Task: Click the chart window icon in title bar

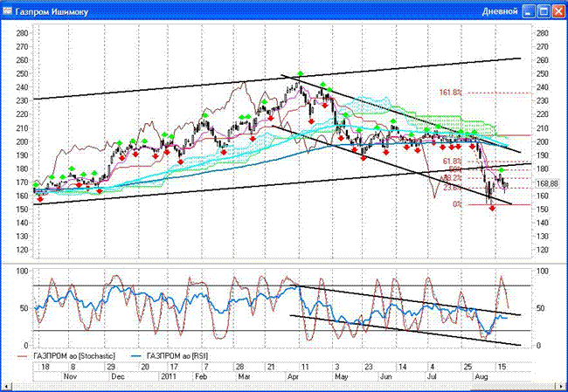Action: pyautogui.click(x=7, y=11)
